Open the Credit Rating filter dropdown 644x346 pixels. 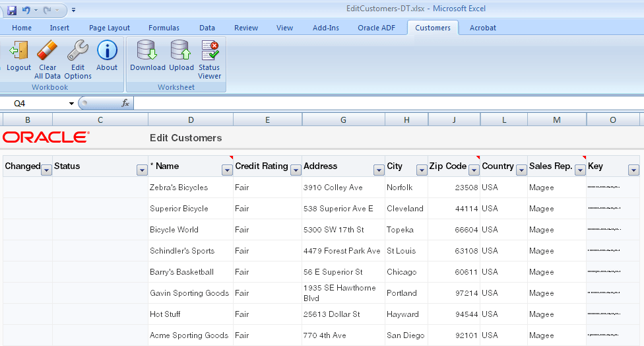click(296, 170)
